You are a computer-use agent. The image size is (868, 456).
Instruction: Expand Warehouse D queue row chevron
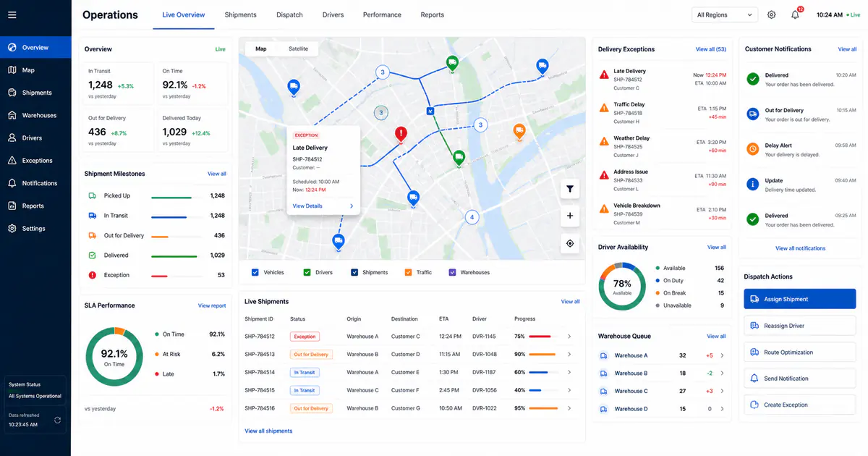tap(723, 409)
